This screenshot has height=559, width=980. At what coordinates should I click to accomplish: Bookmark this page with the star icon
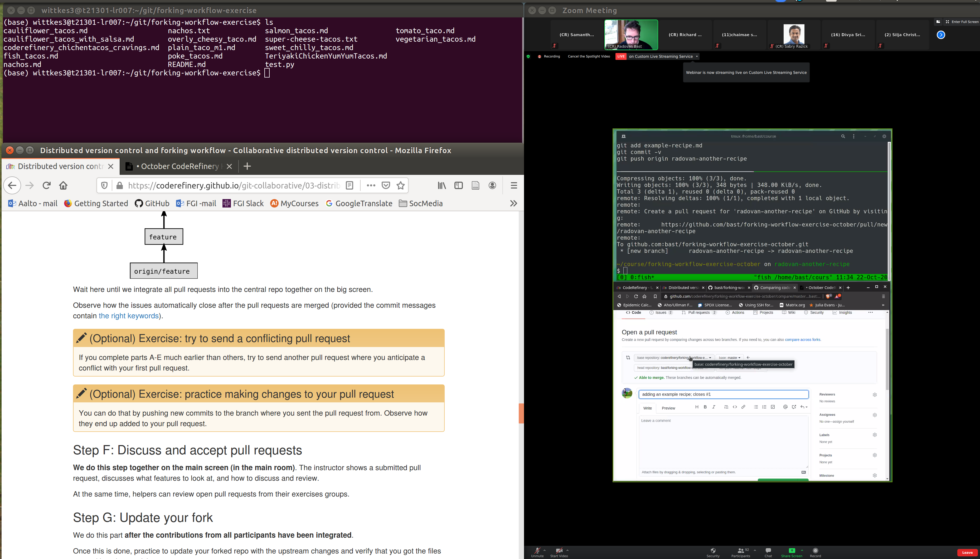click(x=401, y=185)
